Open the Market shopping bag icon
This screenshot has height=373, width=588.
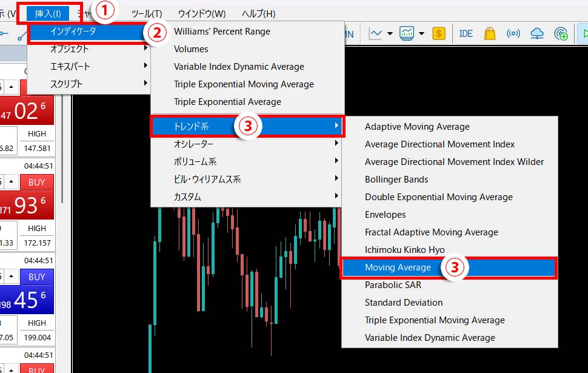pos(490,33)
